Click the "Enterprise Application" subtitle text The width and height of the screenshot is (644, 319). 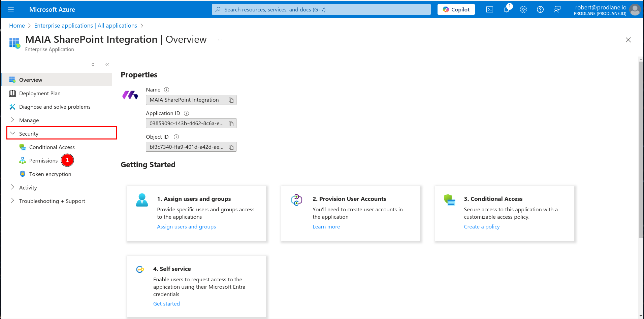pyautogui.click(x=50, y=49)
